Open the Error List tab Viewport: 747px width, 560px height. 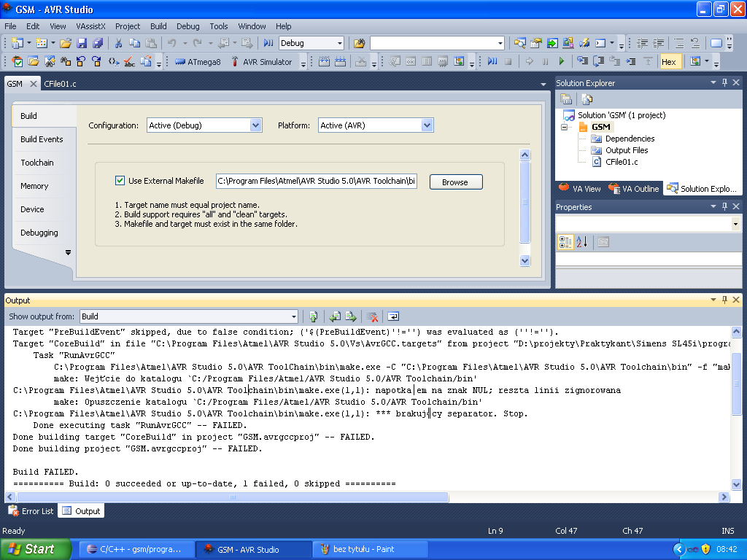coord(31,511)
